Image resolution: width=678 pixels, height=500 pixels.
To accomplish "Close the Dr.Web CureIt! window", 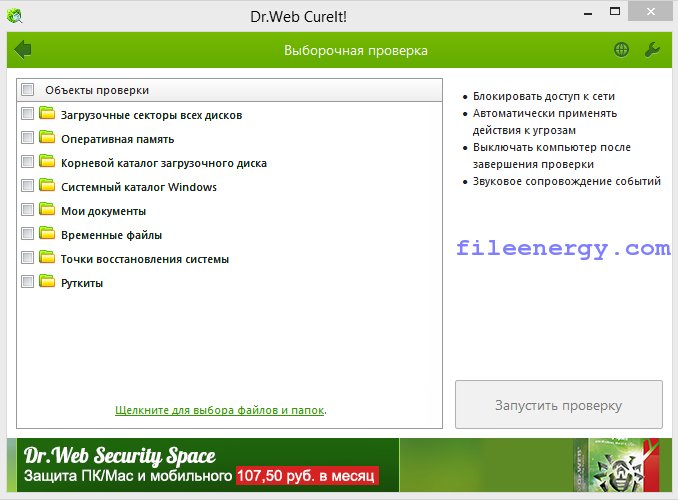I will coord(650,12).
